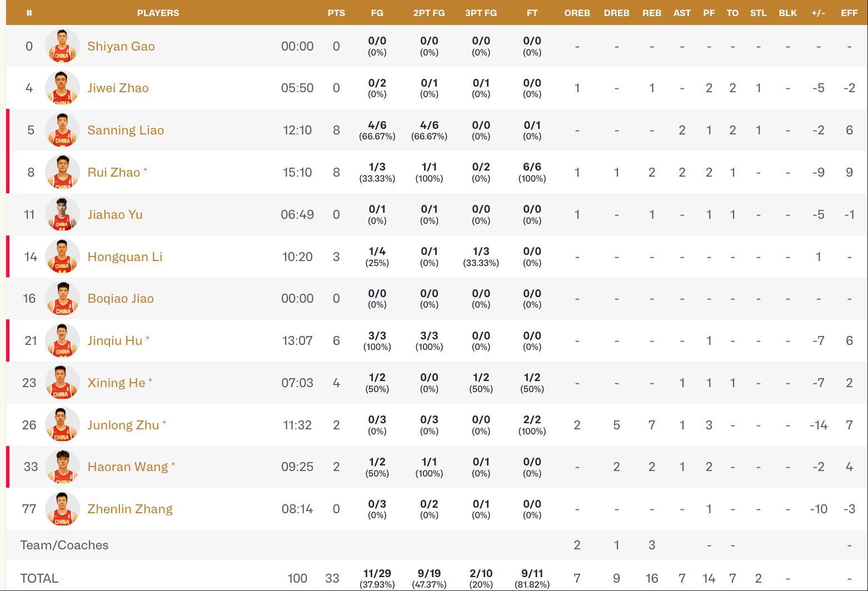Click the PLAYERS column header

coord(158,13)
